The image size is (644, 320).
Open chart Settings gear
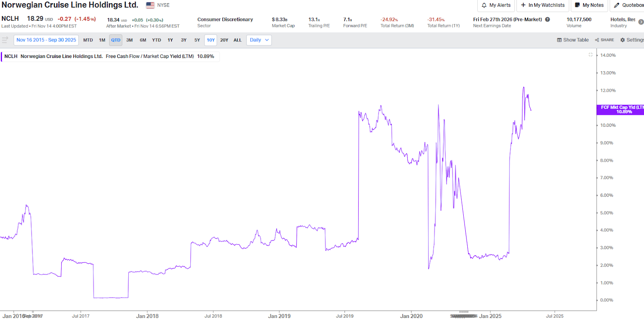(x=632, y=40)
